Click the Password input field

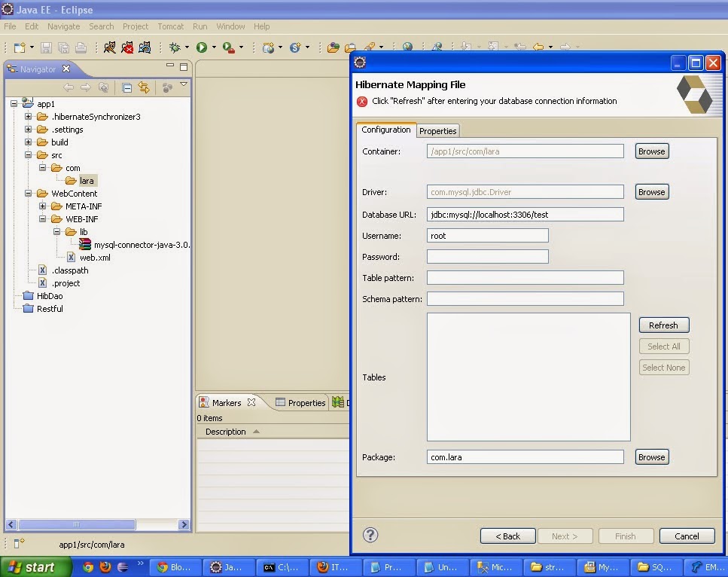click(x=488, y=256)
